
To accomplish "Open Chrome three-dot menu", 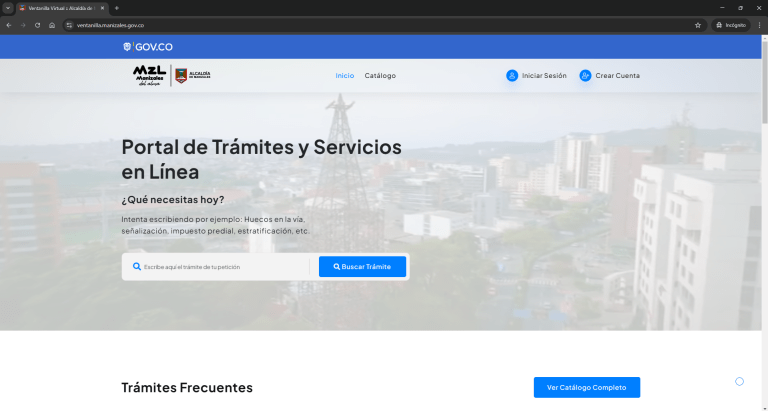I will (760, 25).
